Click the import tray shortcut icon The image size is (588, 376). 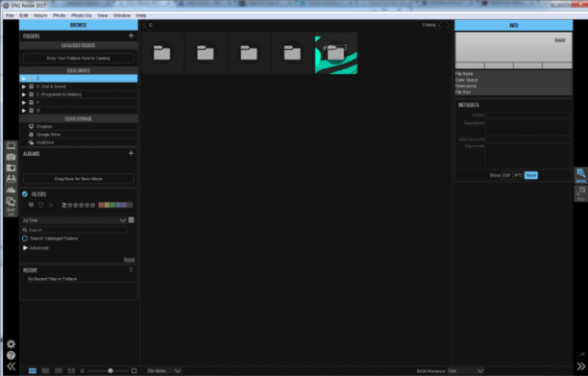pos(11,179)
